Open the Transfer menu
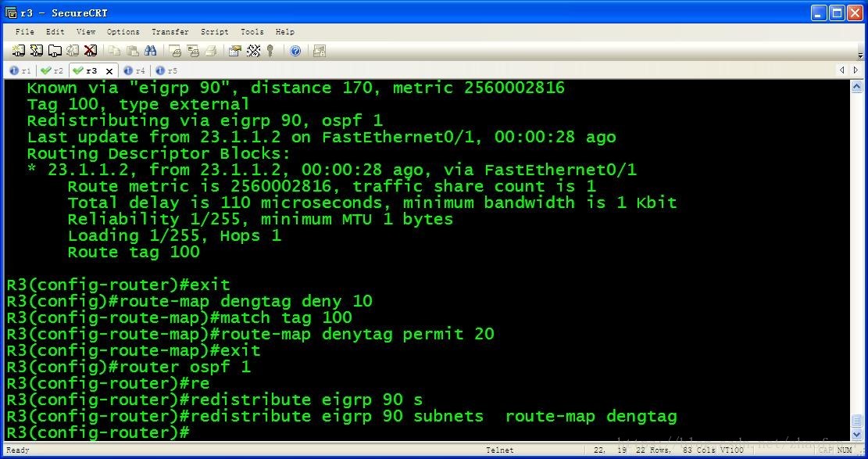The width and height of the screenshot is (868, 459). click(170, 31)
